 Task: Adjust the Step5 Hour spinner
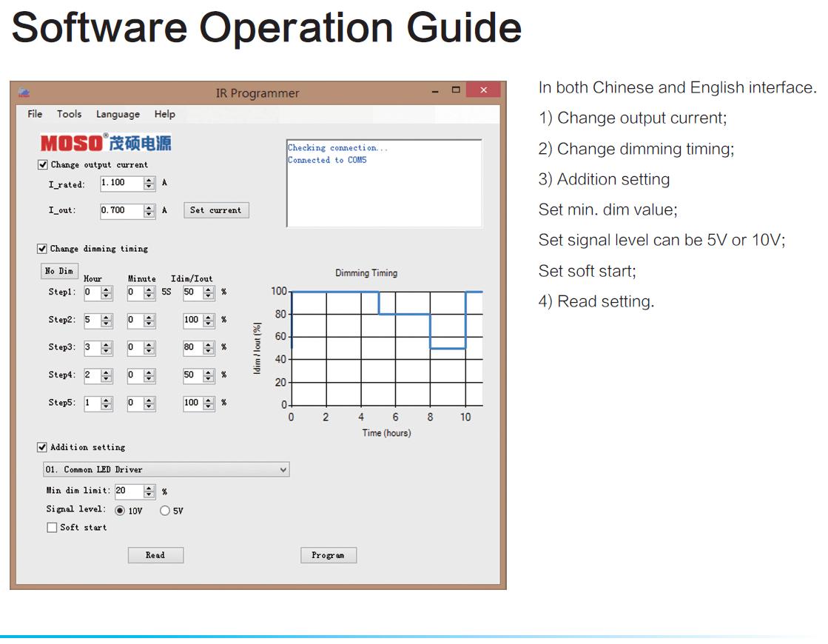point(106,403)
